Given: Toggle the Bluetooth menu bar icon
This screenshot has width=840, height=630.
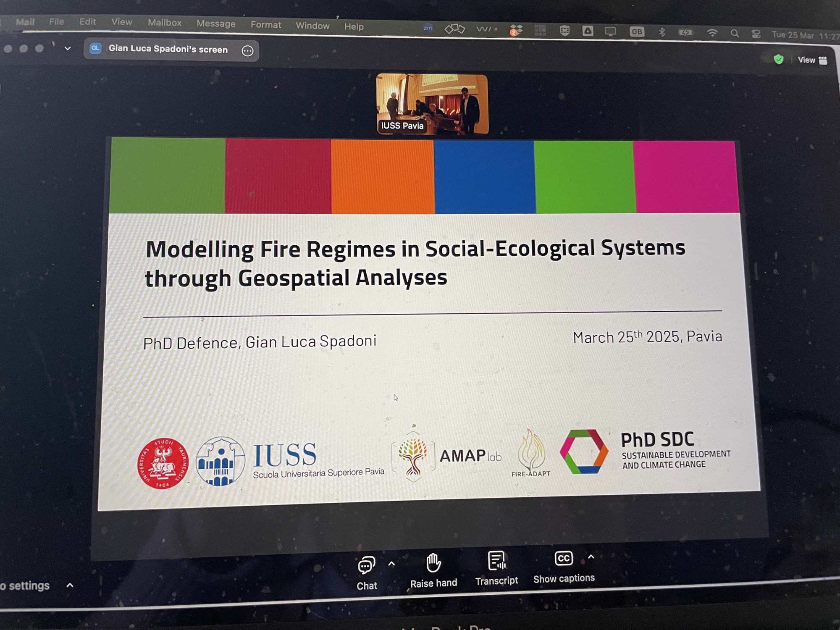Looking at the screenshot, I should click(661, 32).
